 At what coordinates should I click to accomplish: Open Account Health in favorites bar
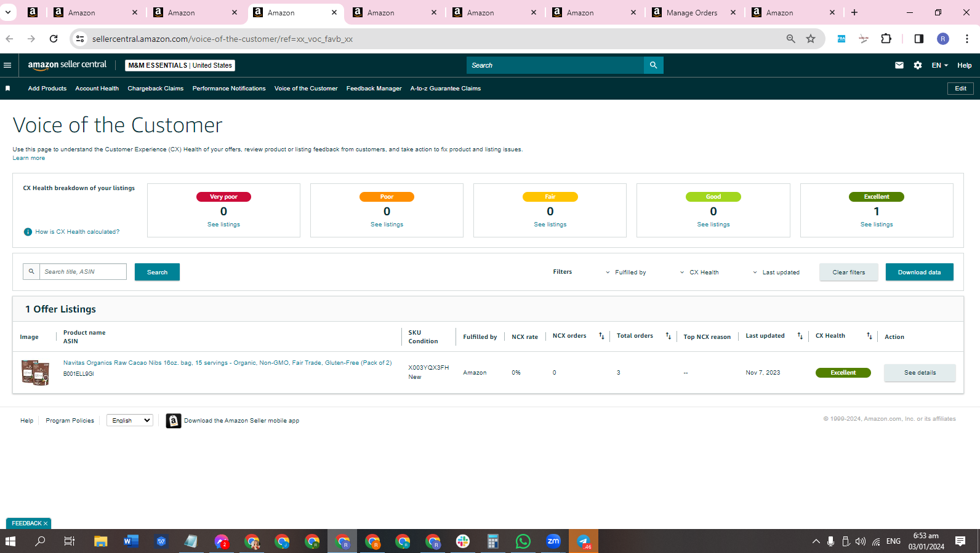pos(97,89)
